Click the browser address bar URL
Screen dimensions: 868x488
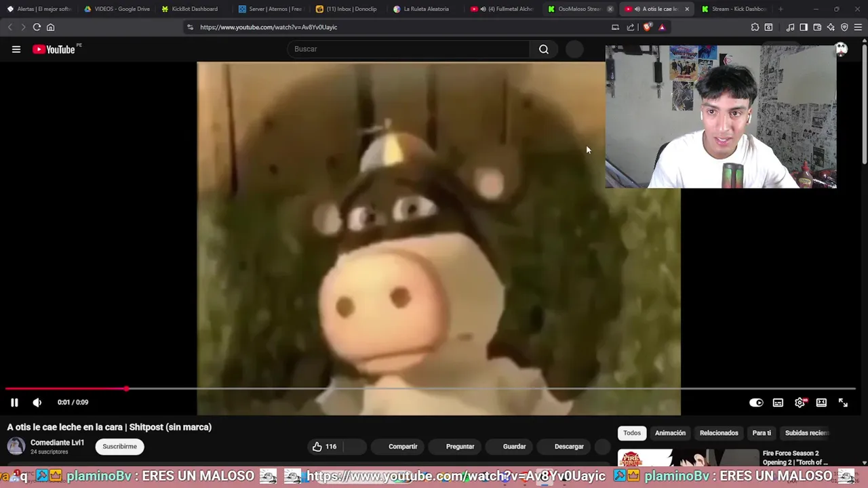269,27
